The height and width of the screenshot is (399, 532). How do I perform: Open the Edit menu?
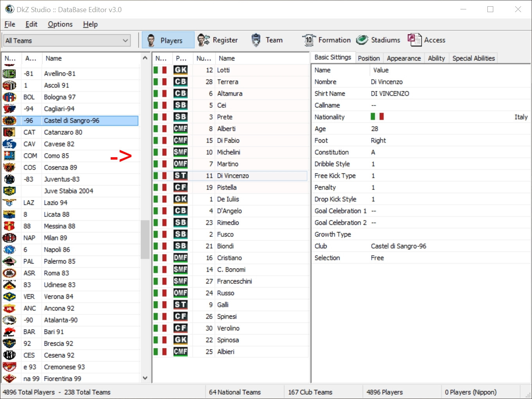pos(31,24)
